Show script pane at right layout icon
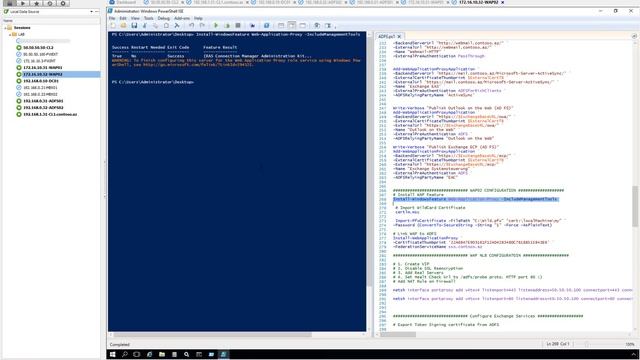The height and width of the screenshot is (360, 640). coord(291,25)
